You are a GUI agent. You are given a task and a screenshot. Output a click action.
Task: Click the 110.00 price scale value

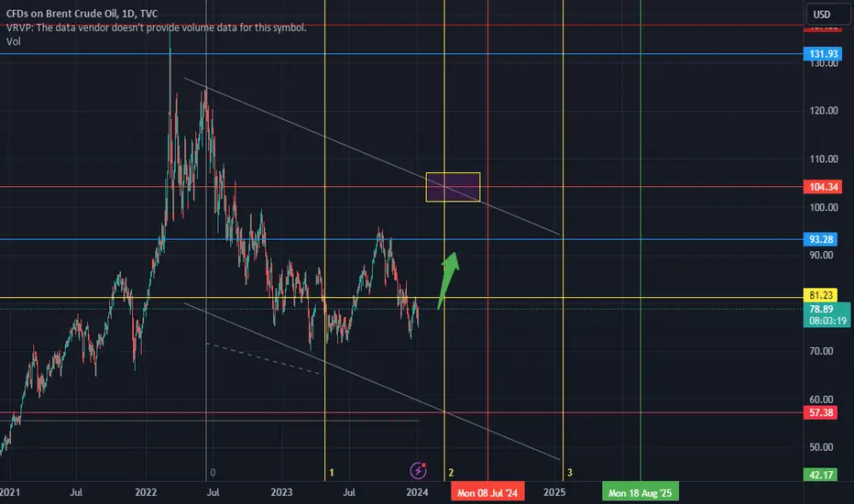[x=824, y=159]
